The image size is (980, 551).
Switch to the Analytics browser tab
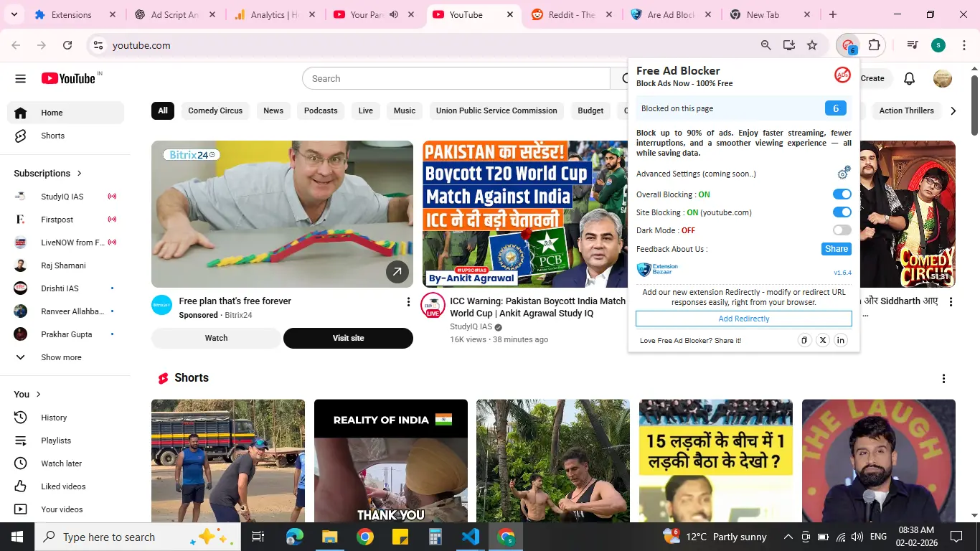click(x=273, y=14)
